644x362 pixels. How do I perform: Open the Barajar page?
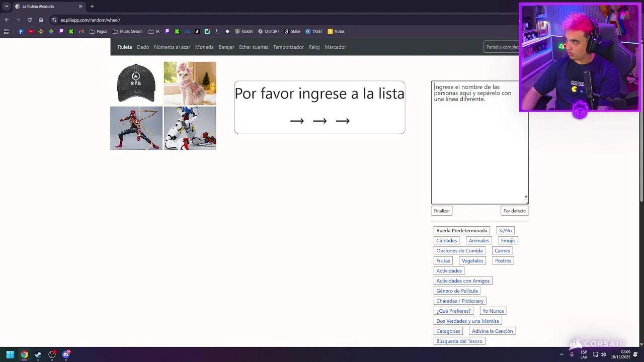coord(226,47)
